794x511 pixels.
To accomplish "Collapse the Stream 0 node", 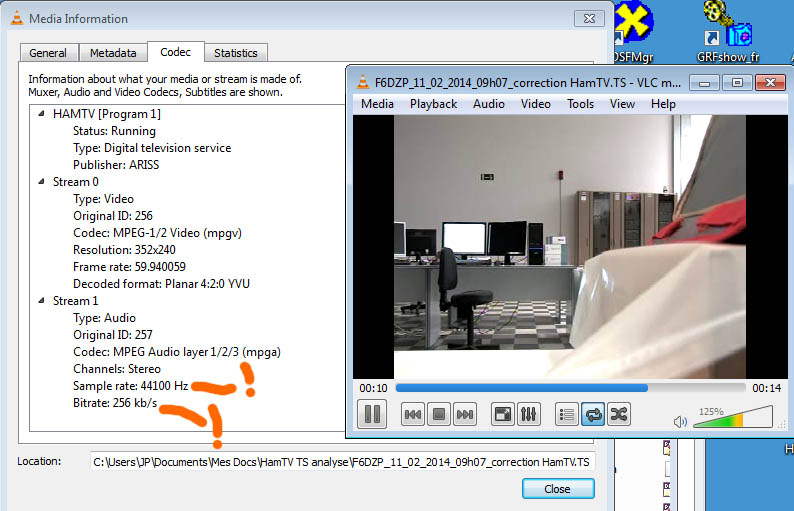I will [x=42, y=181].
